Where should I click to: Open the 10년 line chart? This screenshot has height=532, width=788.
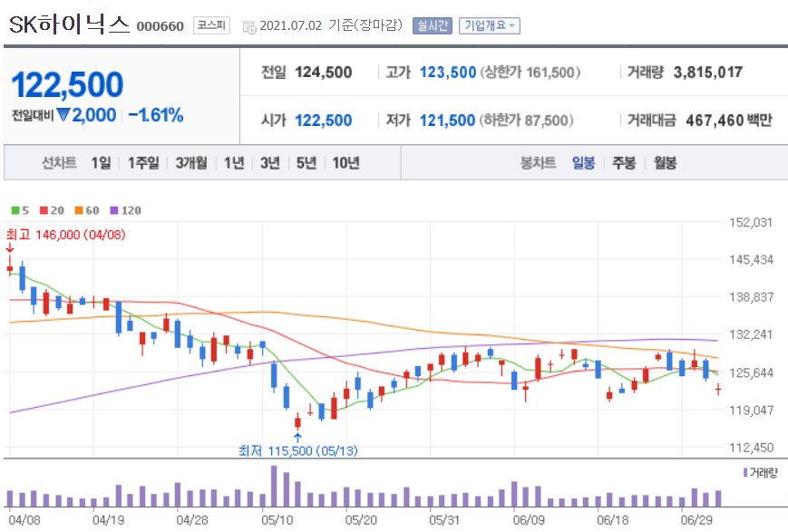pos(345,163)
